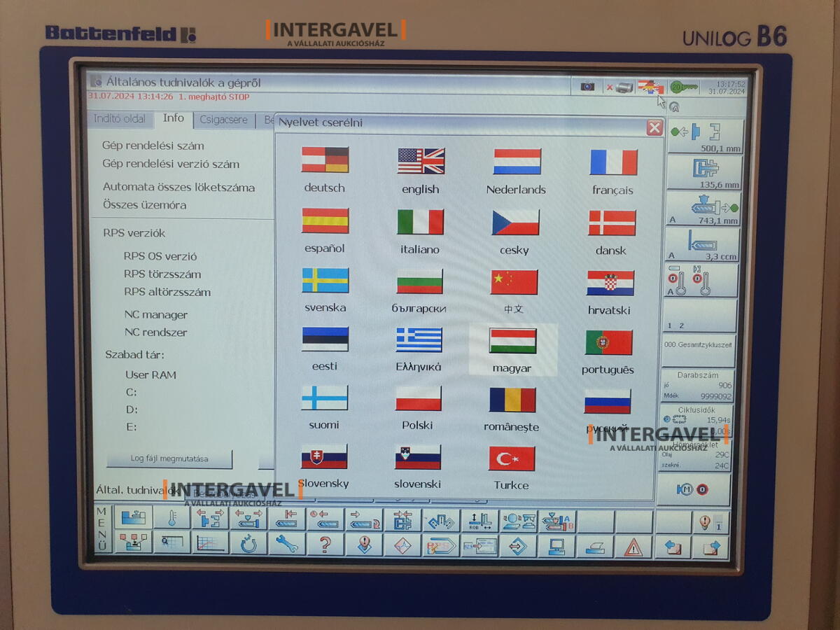Choose the deutsch flag

(x=325, y=160)
